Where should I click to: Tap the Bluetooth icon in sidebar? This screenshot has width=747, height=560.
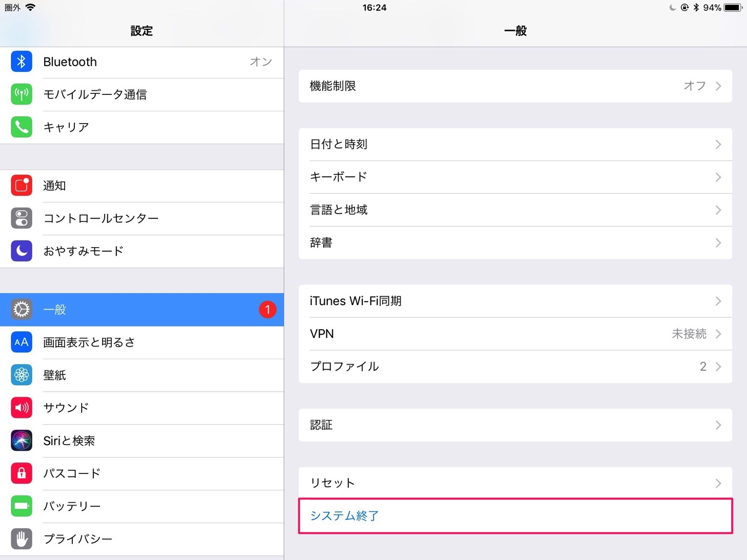coord(22,62)
